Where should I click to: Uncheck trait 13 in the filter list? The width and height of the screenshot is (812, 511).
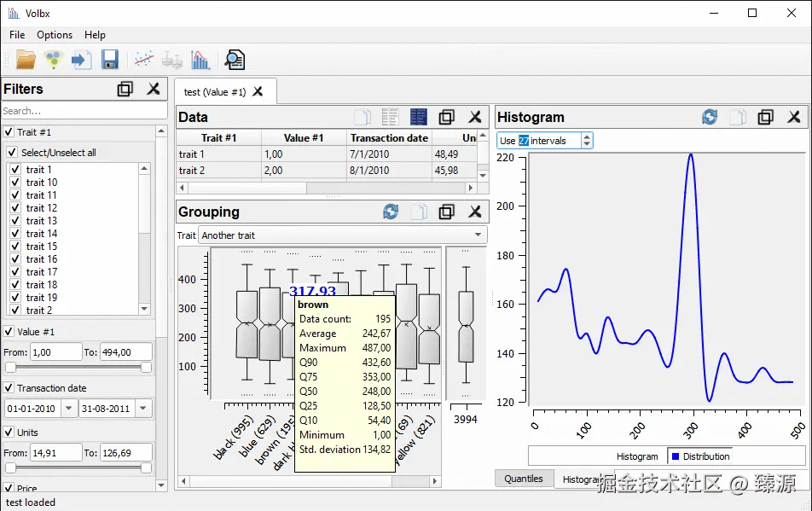pos(15,221)
